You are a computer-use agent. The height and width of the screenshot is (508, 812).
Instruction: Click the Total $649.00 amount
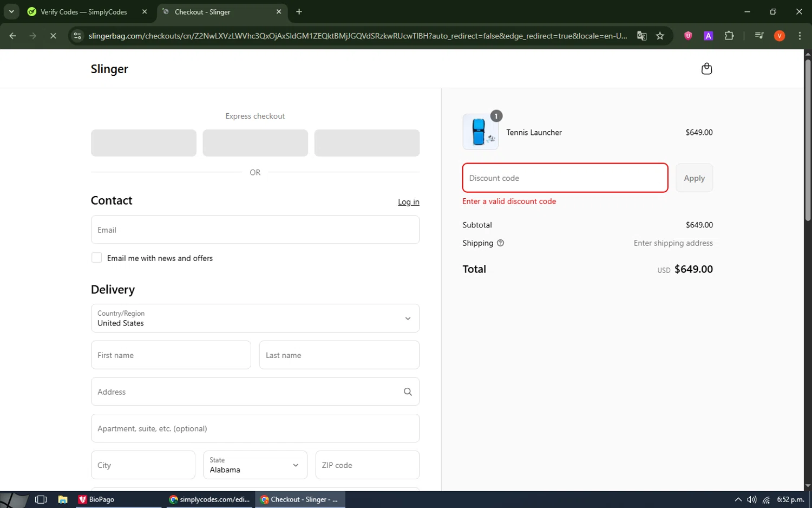pyautogui.click(x=693, y=269)
